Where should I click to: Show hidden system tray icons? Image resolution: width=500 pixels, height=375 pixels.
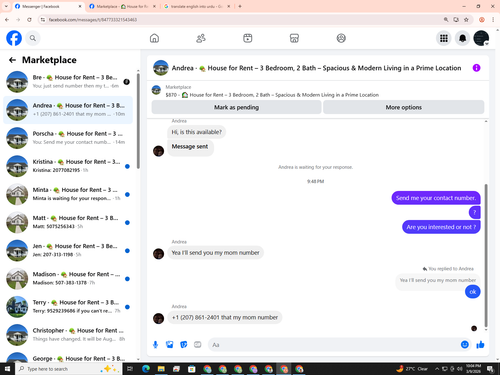[437, 369]
